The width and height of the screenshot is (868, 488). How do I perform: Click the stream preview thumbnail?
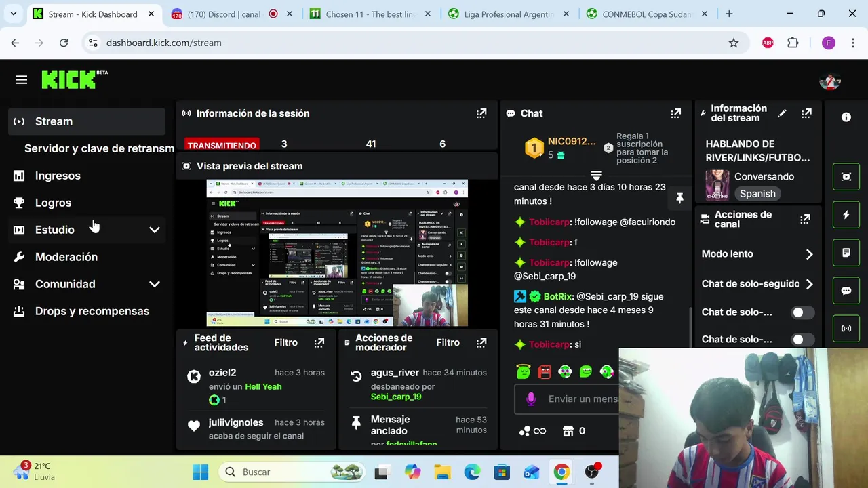tap(337, 253)
